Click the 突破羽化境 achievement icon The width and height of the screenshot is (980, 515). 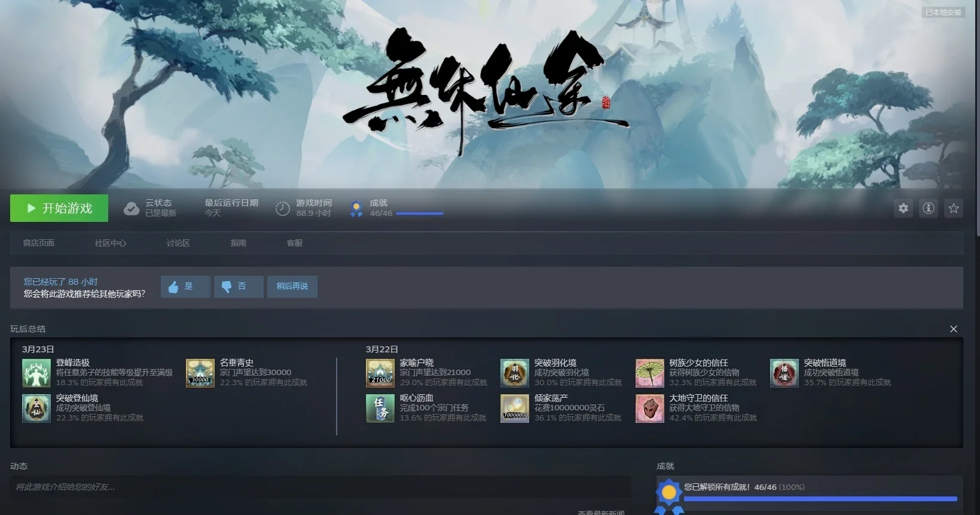click(515, 373)
